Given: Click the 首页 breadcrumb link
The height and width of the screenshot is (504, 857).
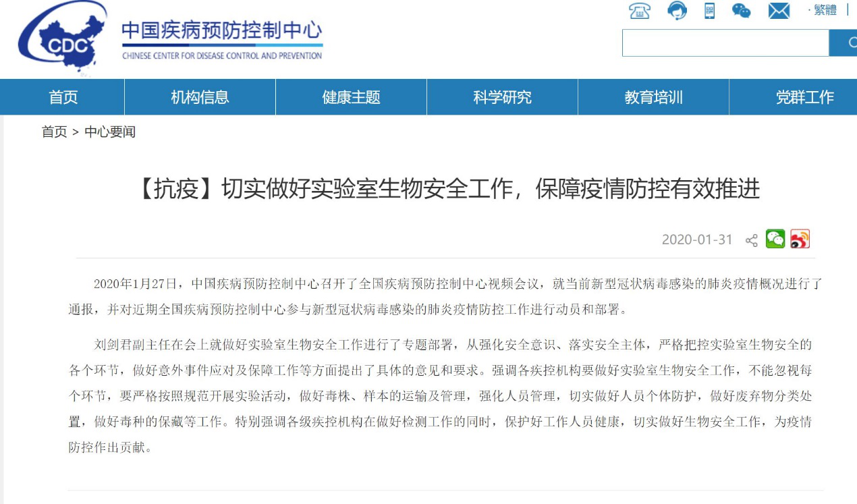Looking at the screenshot, I should pos(54,132).
